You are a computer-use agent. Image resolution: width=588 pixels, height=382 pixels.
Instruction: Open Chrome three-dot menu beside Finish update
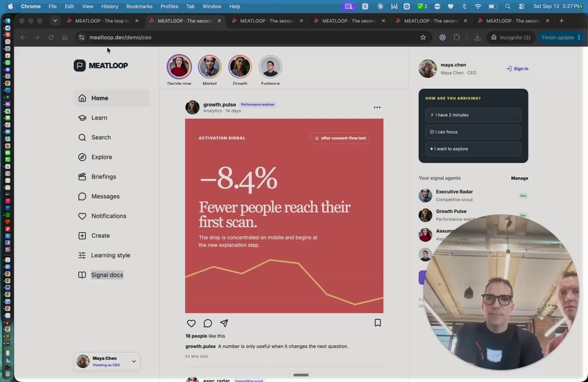[580, 38]
